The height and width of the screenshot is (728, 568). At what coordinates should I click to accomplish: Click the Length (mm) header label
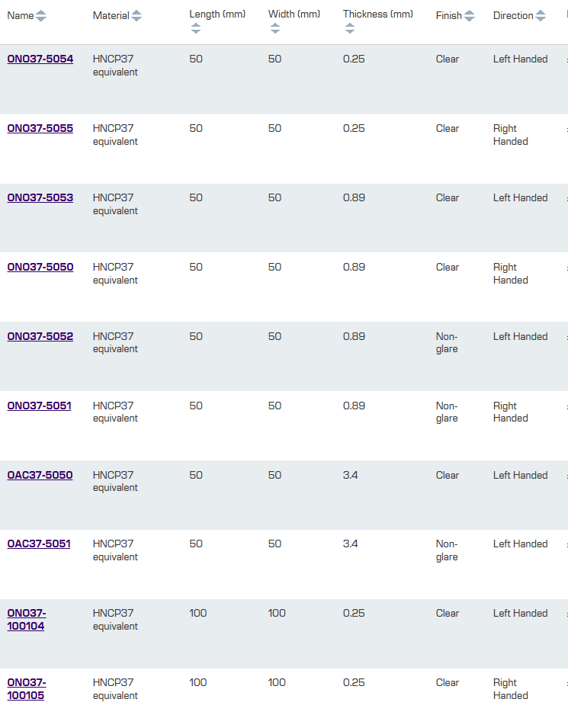click(x=217, y=14)
